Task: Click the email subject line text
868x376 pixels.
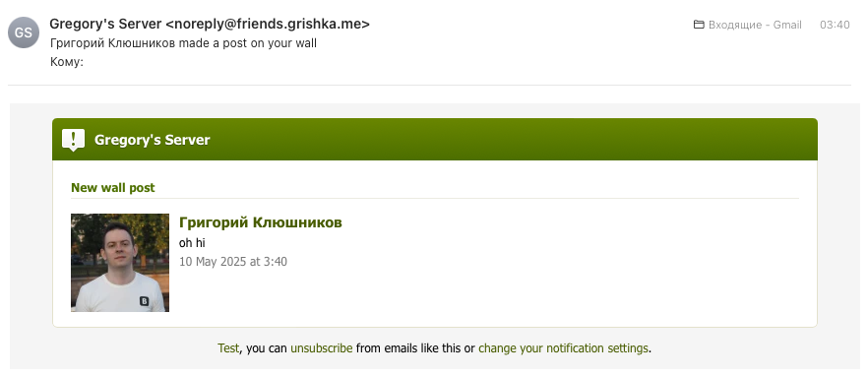Action: tap(183, 42)
